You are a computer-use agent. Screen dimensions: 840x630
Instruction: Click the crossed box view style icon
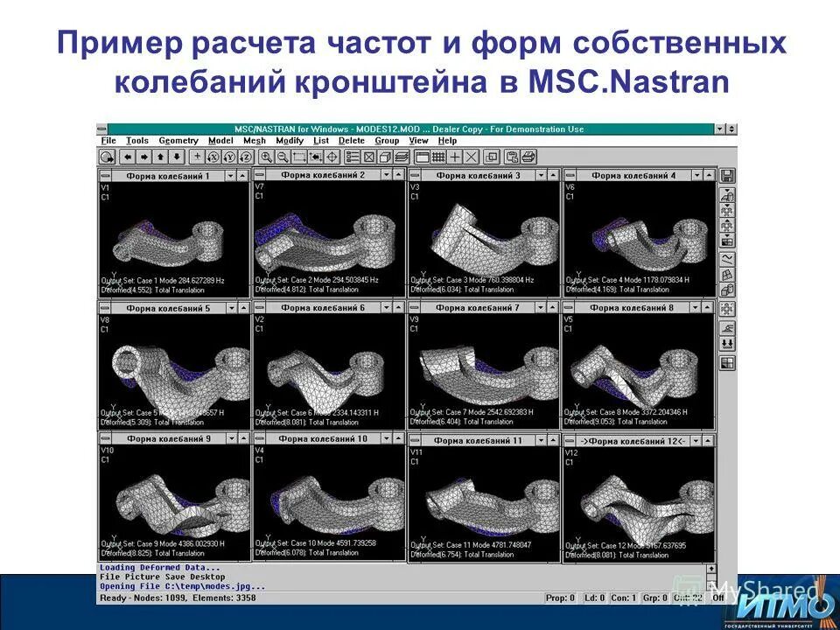(369, 157)
